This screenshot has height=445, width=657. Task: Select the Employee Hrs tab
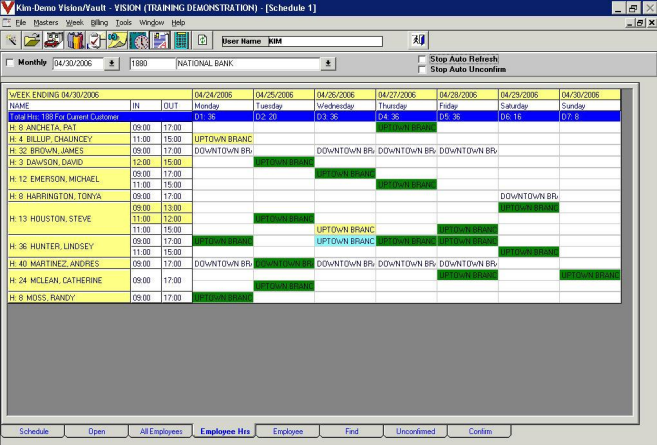(x=225, y=431)
